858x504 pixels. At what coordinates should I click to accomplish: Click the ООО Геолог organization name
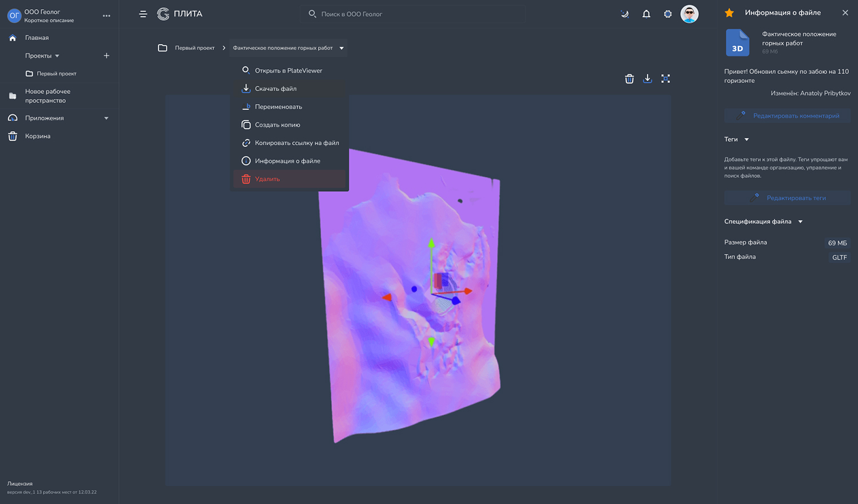[x=42, y=11]
